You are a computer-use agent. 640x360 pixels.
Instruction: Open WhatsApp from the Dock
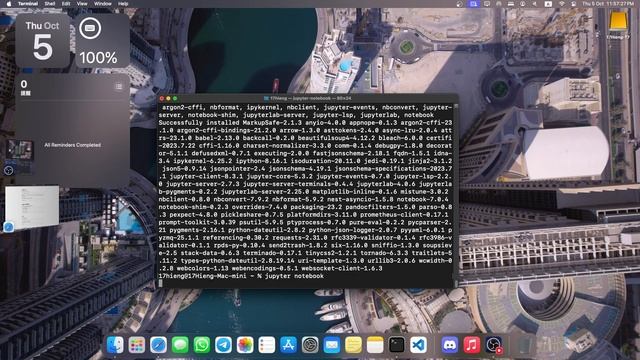[x=202, y=345]
